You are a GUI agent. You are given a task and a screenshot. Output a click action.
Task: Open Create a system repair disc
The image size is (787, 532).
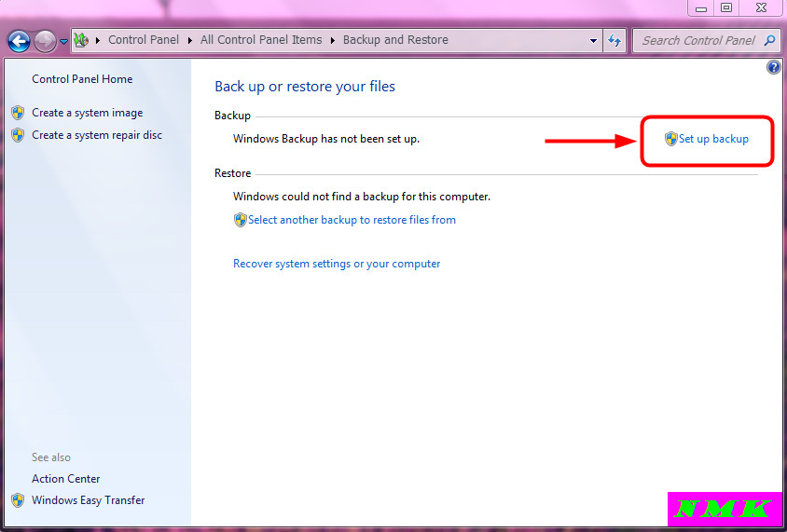(x=97, y=135)
